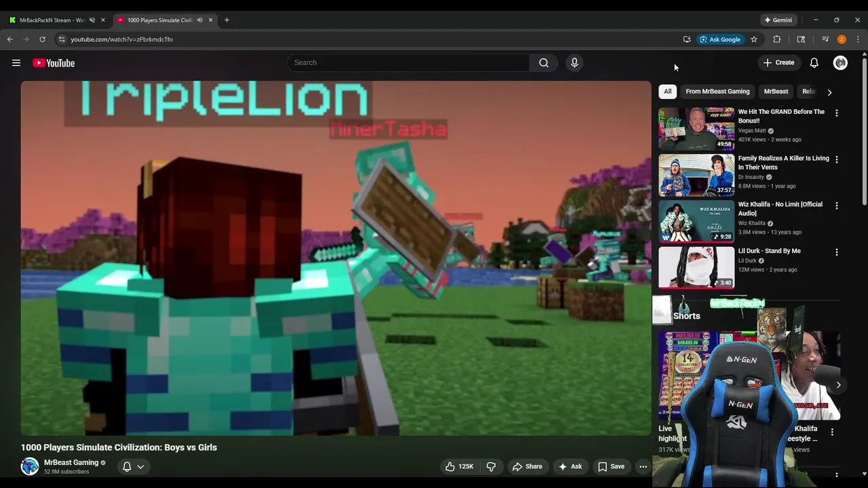Open MrBeast Gaming channel avatar
The image size is (868, 488).
tap(30, 466)
